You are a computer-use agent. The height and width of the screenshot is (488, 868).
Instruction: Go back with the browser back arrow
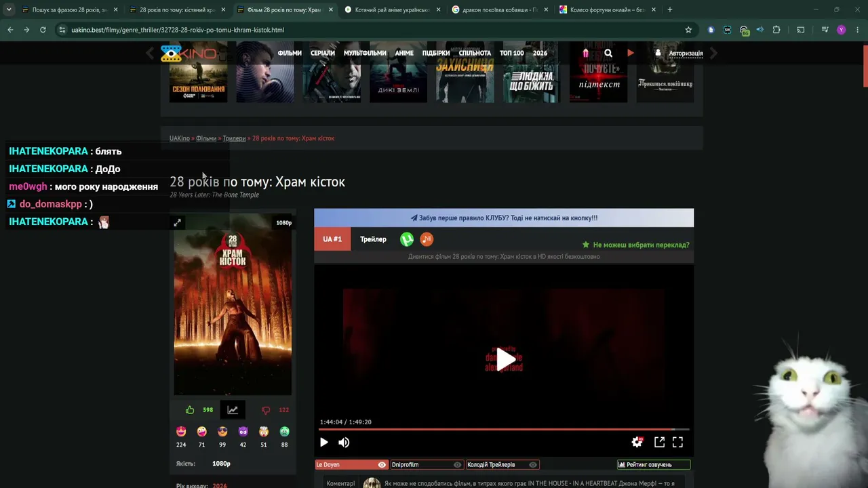tap(10, 30)
